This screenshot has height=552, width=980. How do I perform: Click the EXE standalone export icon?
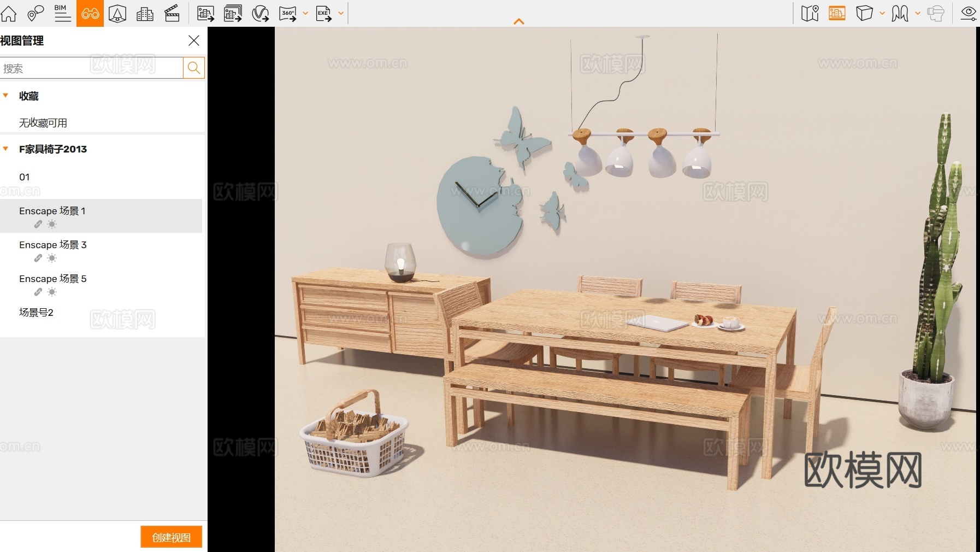[324, 13]
